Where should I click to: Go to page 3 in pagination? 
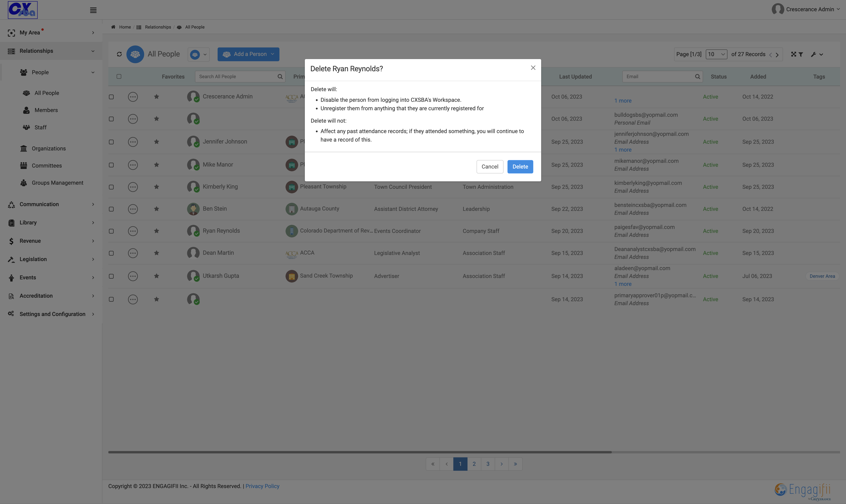[488, 464]
